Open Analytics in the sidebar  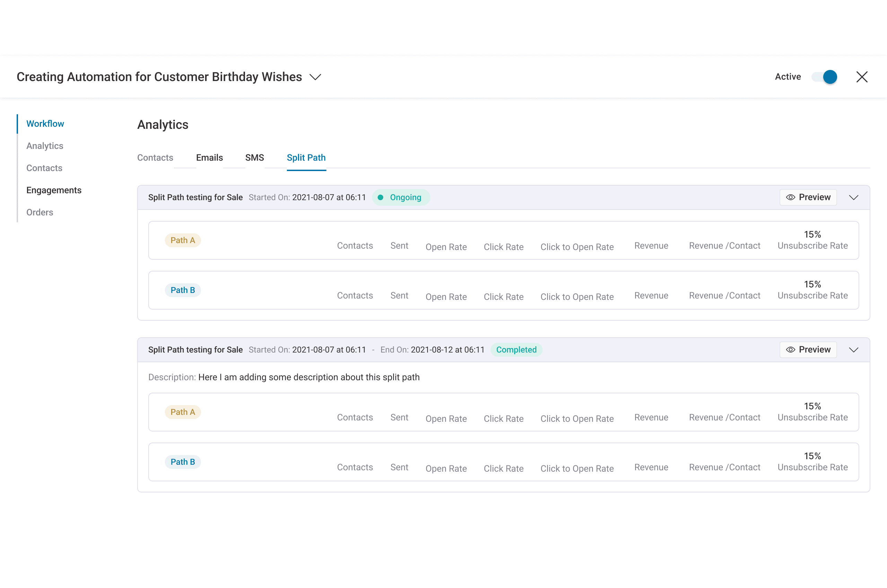pos(45,146)
